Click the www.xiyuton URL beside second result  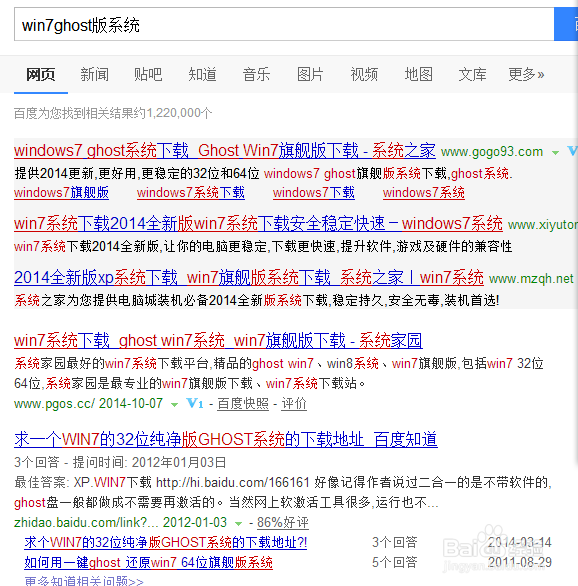click(543, 225)
